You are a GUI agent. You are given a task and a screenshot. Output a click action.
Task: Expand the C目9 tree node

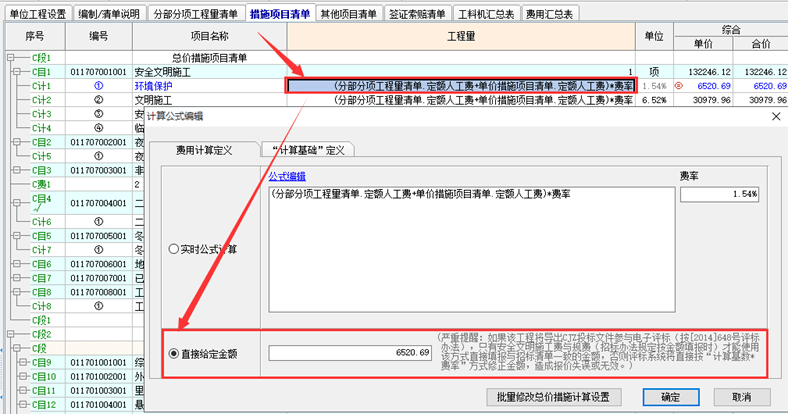23,362
